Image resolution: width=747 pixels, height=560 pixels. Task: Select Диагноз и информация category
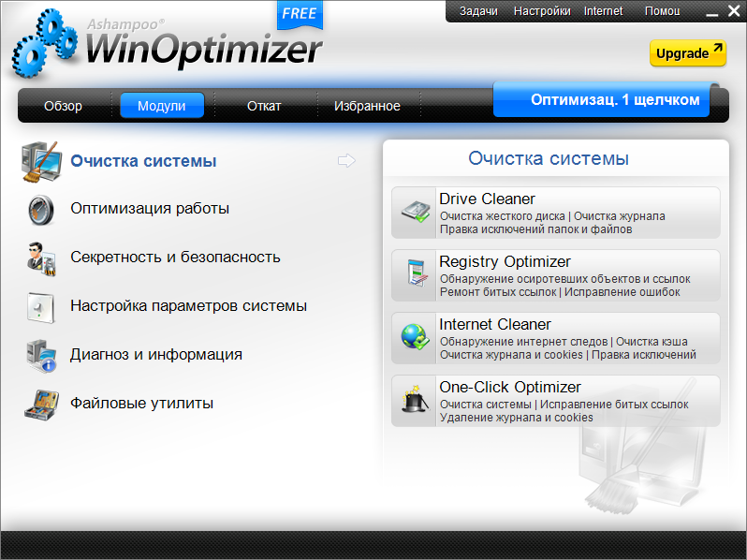pos(156,355)
